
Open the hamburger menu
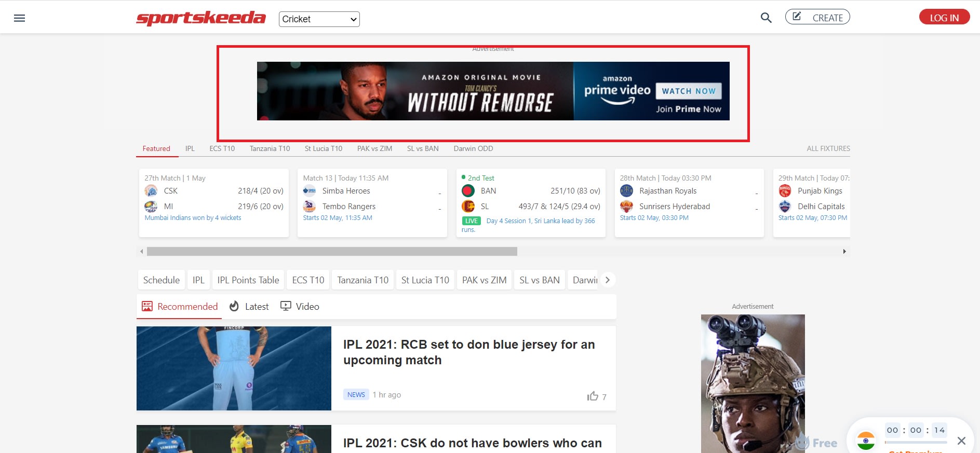tap(19, 18)
